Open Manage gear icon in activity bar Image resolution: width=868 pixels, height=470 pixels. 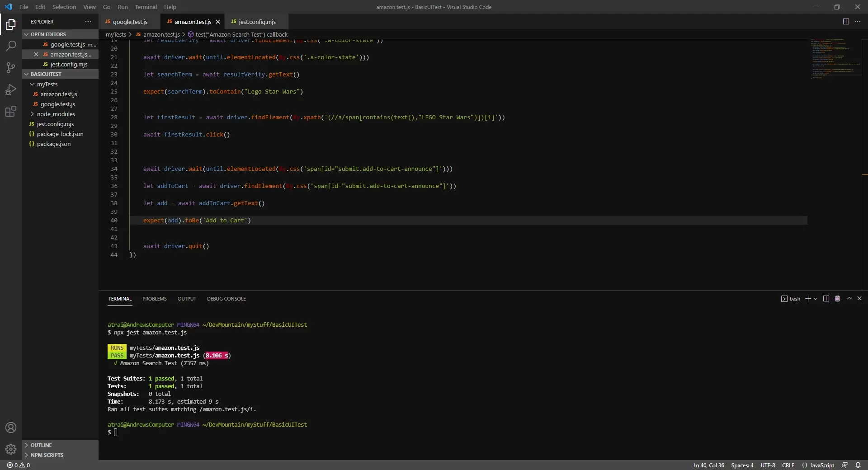(x=11, y=449)
